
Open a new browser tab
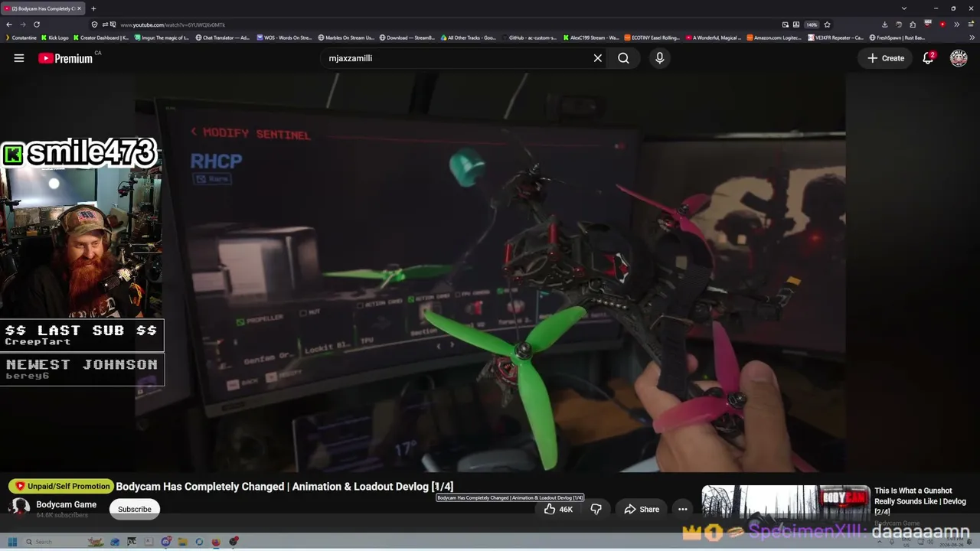(x=93, y=8)
